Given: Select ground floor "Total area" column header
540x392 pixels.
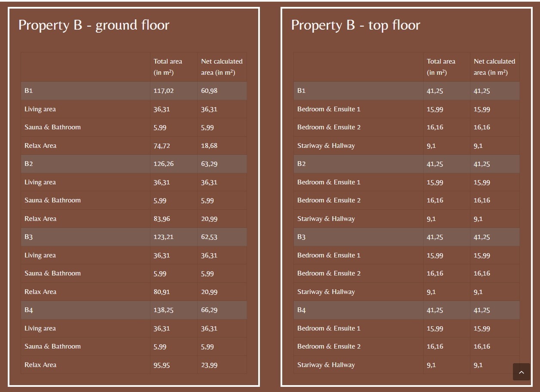Looking at the screenshot, I should coord(168,67).
